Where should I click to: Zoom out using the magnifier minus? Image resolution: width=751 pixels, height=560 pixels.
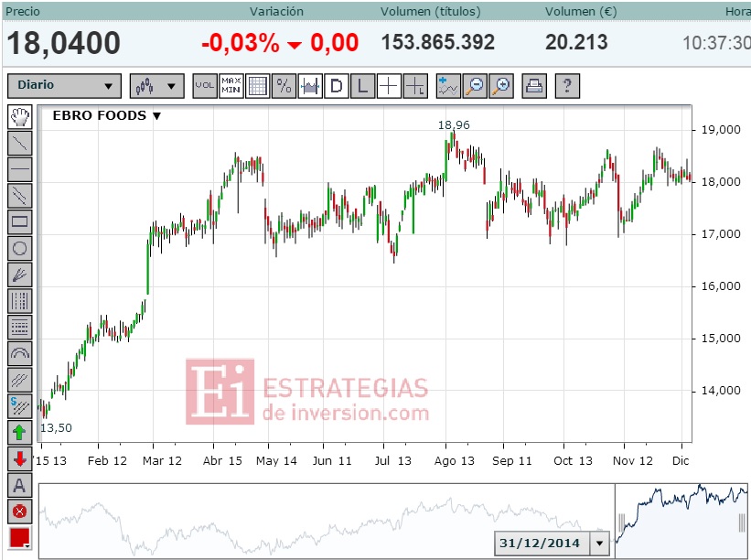475,86
